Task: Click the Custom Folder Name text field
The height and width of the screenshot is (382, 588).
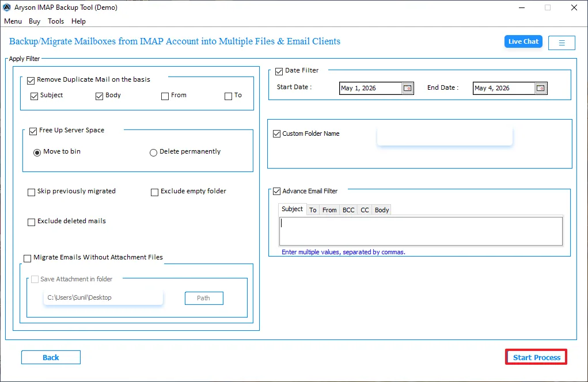Action: point(445,136)
